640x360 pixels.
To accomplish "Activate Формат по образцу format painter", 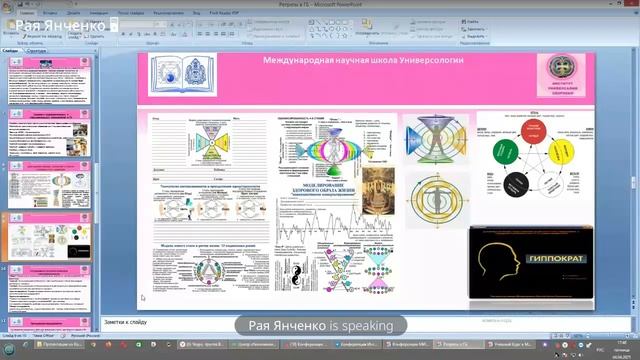I will 43,36.
